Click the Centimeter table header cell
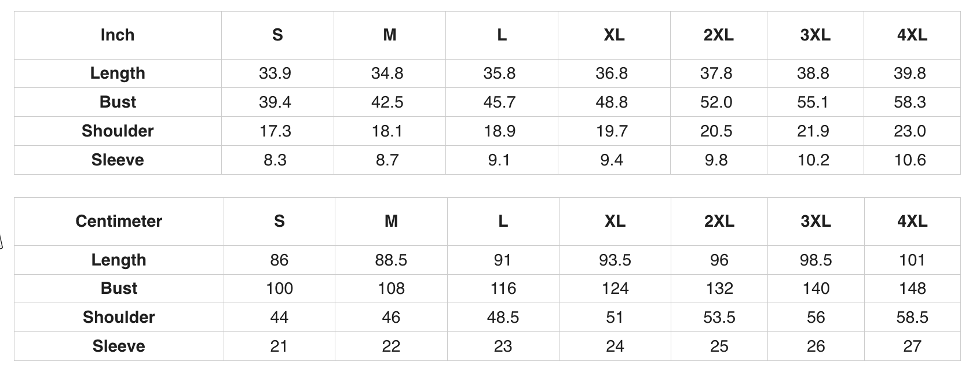This screenshot has height=376, width=980. click(x=119, y=222)
